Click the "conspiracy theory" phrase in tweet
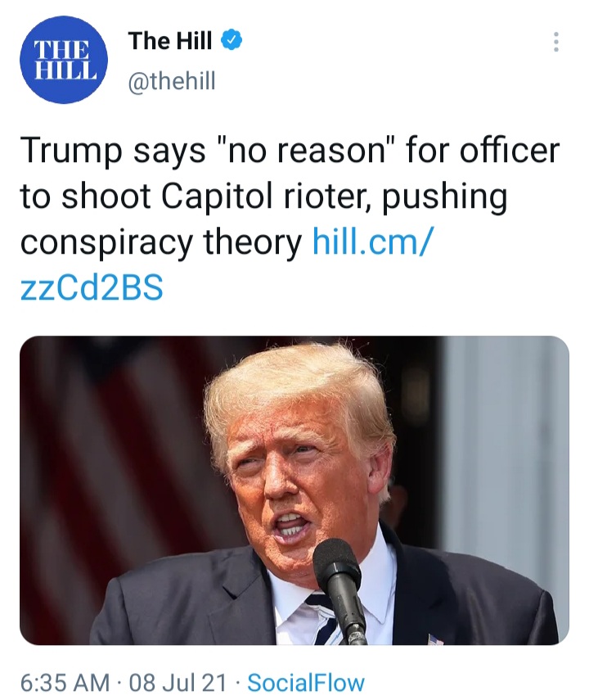Image resolution: width=589 pixels, height=700 pixels. tap(161, 243)
